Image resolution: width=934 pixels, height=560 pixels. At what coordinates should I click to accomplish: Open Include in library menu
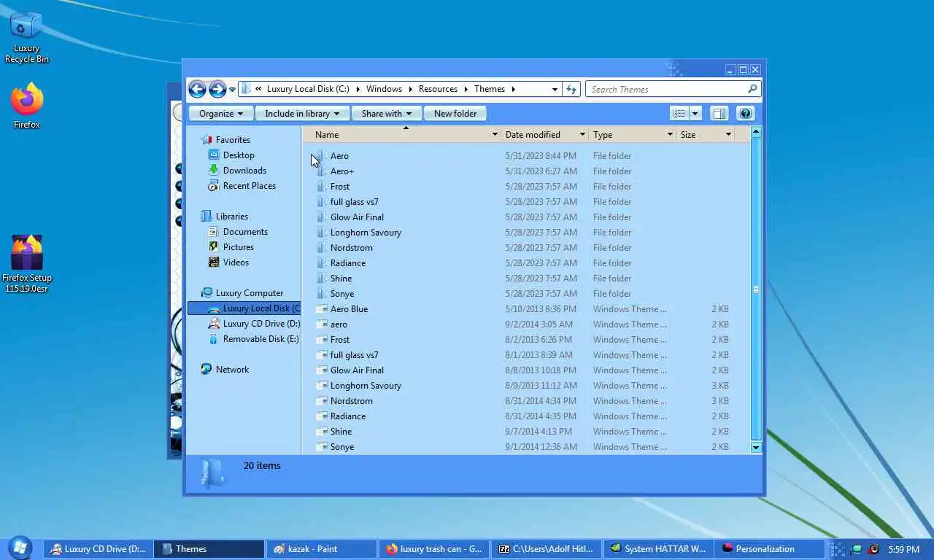pyautogui.click(x=302, y=114)
